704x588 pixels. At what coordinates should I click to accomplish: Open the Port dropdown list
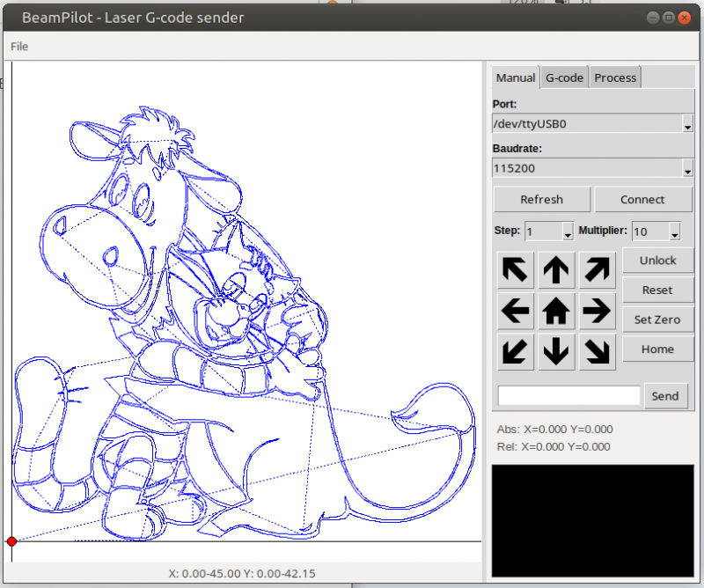coord(687,124)
